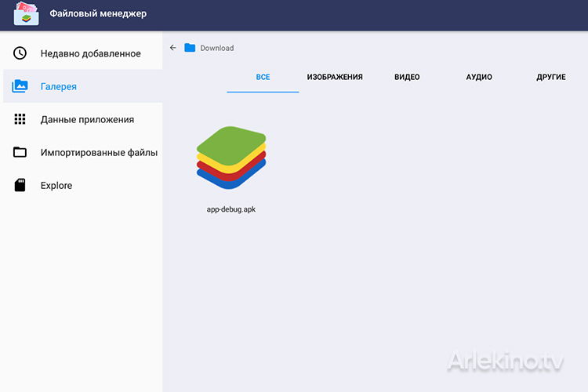The image size is (588, 392).
Task: Click the Download breadcrumb label
Action: point(216,48)
